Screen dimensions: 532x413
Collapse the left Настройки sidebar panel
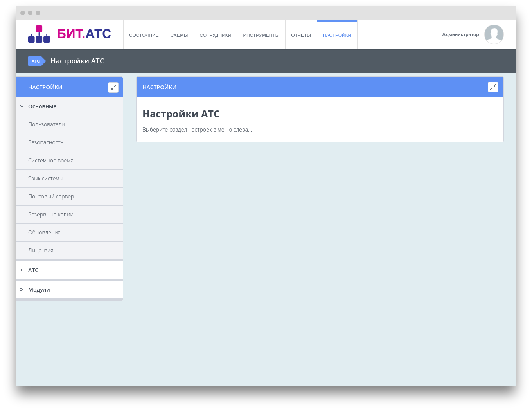113,87
